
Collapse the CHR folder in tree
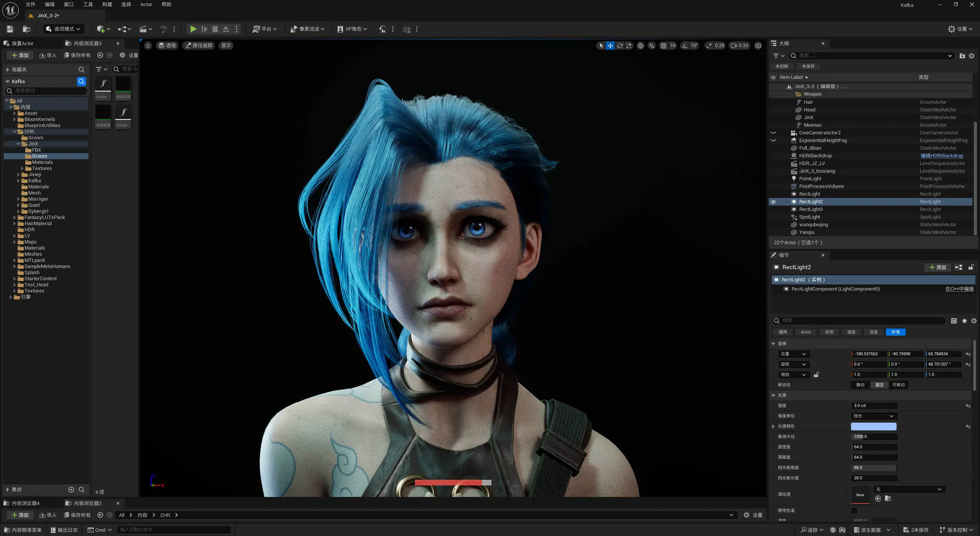tap(15, 132)
